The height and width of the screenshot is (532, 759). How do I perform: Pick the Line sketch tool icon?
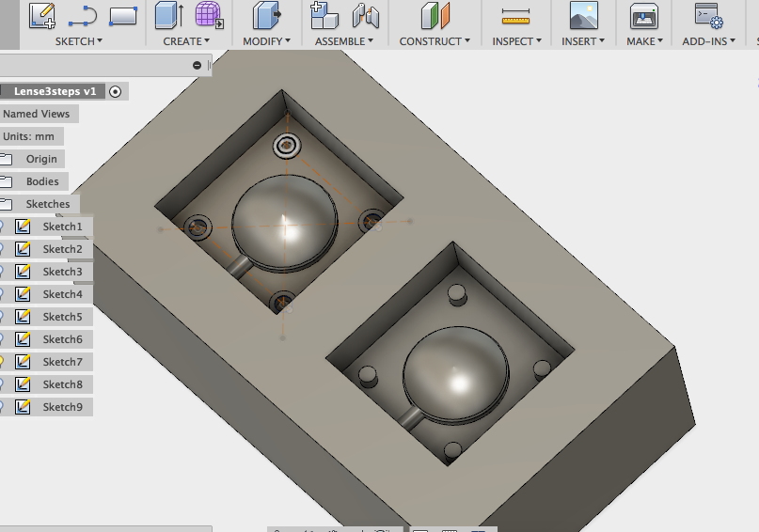(83, 16)
